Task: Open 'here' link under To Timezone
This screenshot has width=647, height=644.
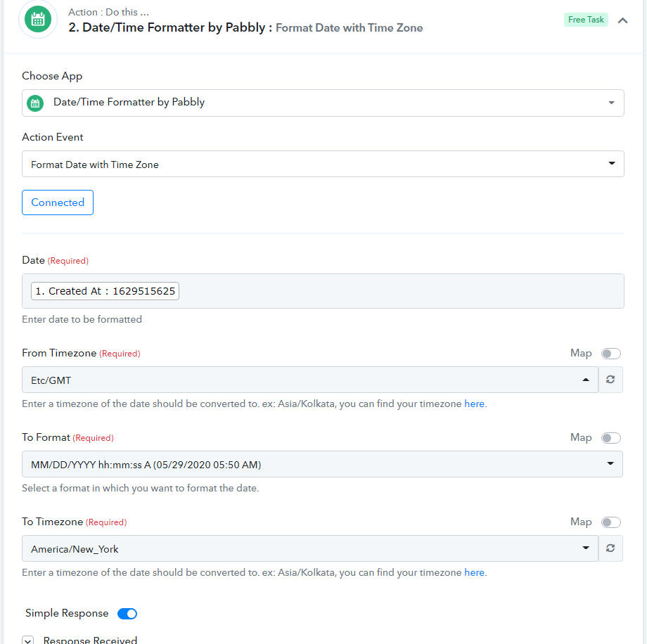Action: (474, 572)
